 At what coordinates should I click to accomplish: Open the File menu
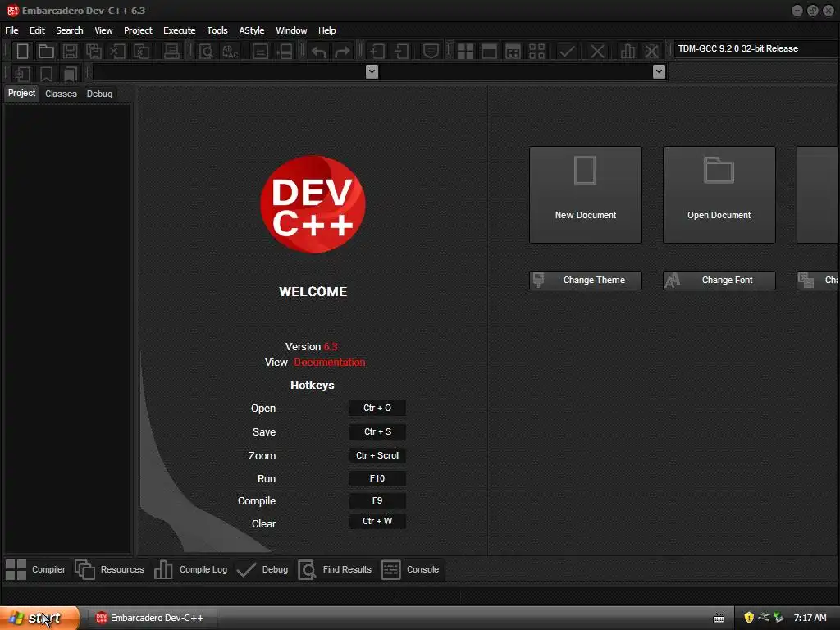(x=11, y=30)
